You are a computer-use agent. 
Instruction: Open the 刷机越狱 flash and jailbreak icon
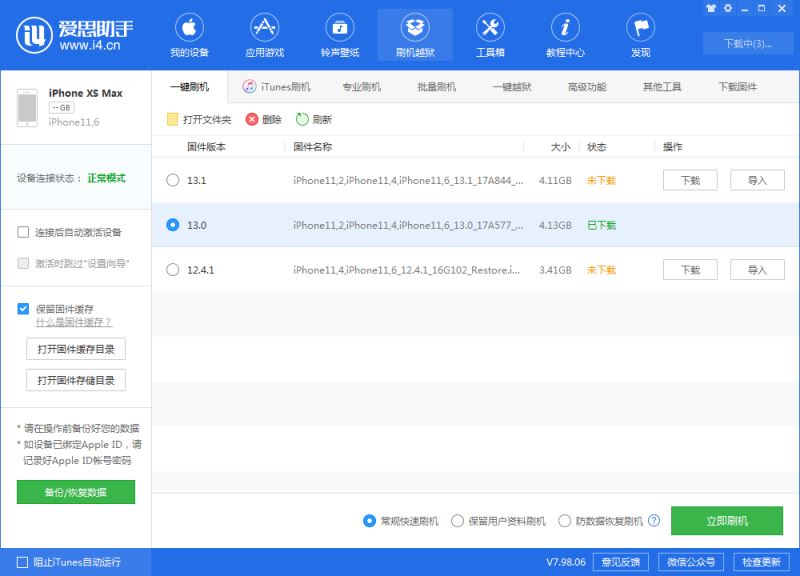pyautogui.click(x=415, y=28)
